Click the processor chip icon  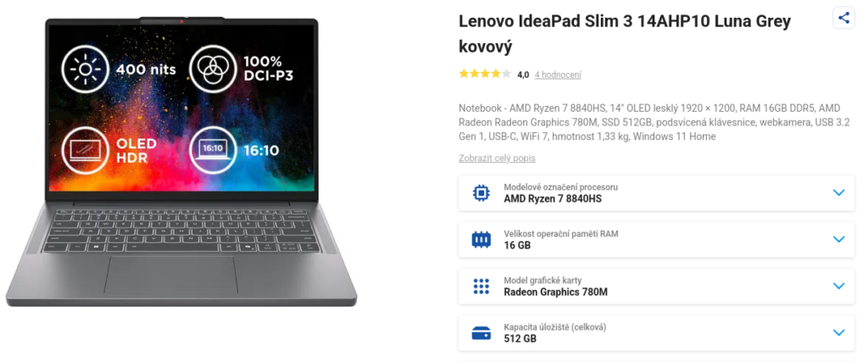click(481, 192)
